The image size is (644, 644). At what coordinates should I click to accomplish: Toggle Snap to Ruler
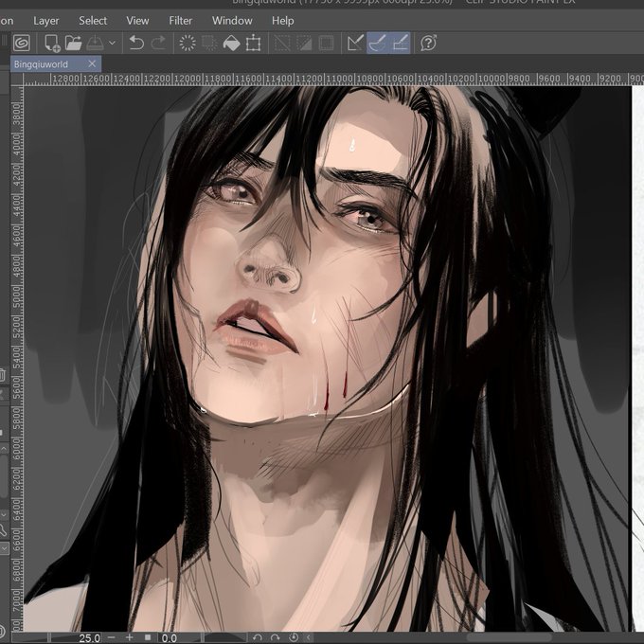click(356, 43)
